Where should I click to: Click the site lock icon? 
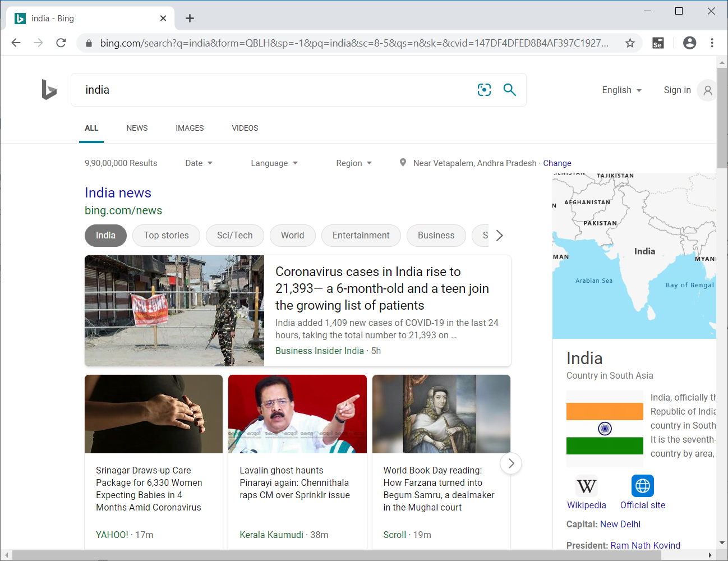coord(88,43)
